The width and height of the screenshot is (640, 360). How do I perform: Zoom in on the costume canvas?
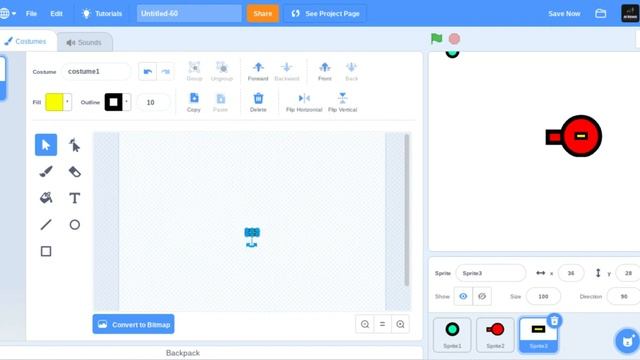click(x=400, y=324)
